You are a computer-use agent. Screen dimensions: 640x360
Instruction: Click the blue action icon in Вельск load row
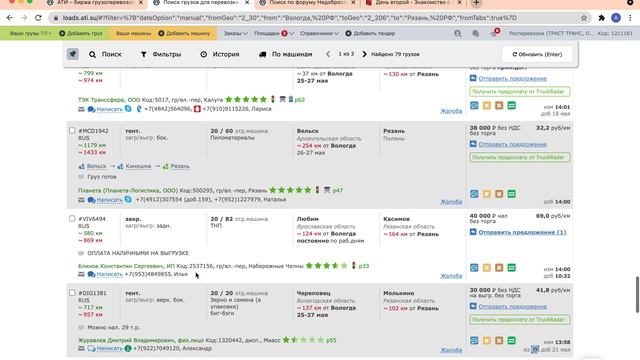click(x=474, y=194)
